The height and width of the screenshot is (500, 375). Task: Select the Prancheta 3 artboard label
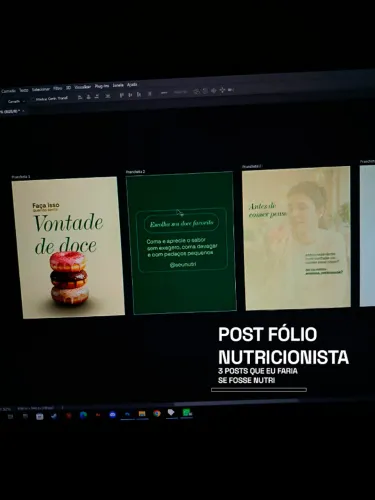coord(252,166)
